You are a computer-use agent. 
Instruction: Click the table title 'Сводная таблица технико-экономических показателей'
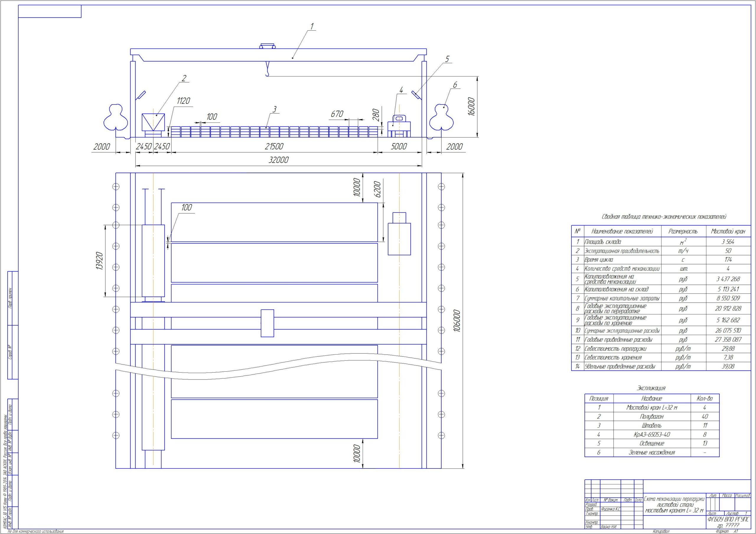tap(664, 217)
